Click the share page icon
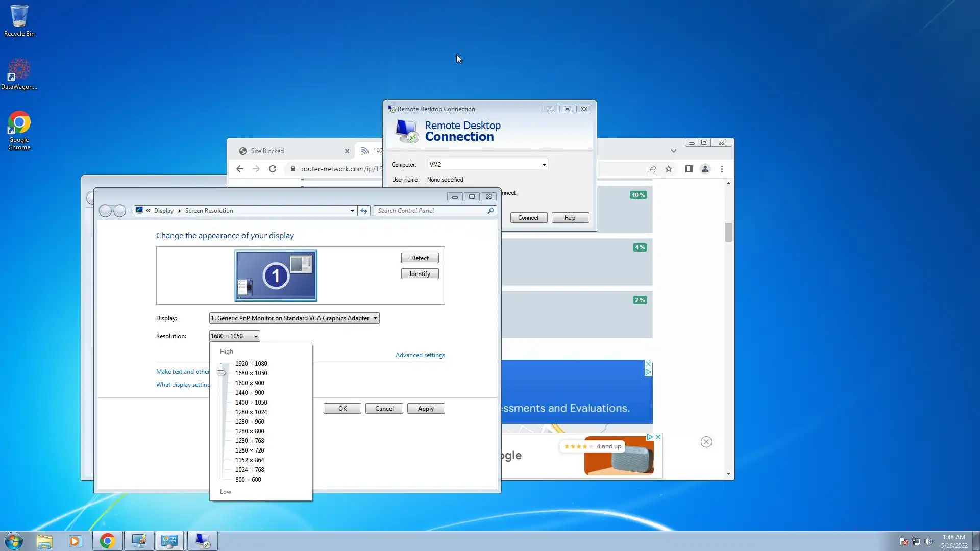Screen dimensions: 980x551 point(652,169)
